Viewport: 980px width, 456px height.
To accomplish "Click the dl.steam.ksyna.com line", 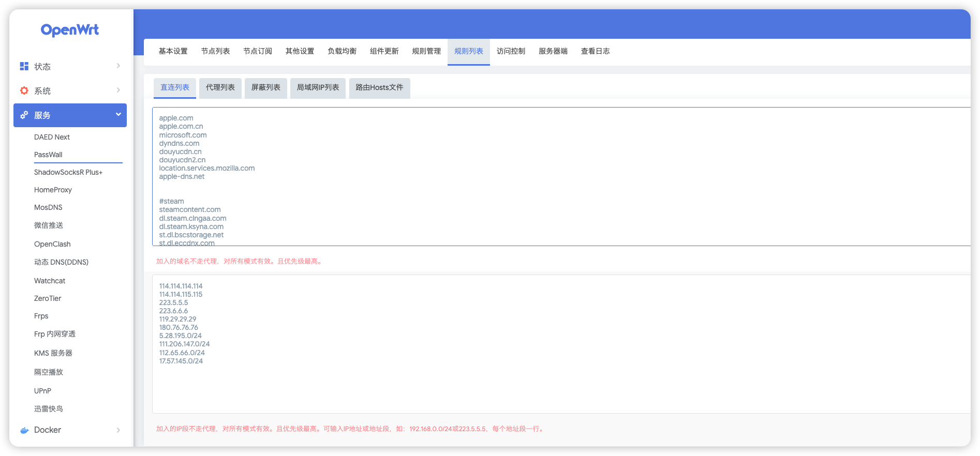I will coord(191,226).
